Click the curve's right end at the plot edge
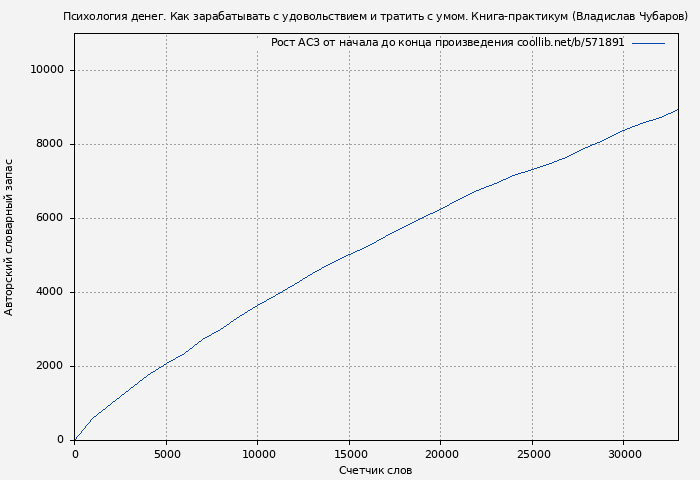This screenshot has width=700, height=480. (677, 110)
